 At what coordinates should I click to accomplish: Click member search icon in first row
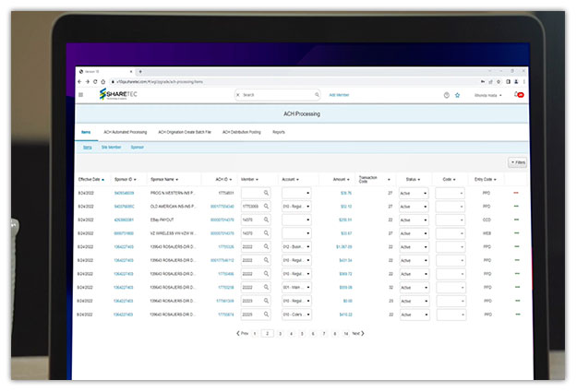[x=267, y=193]
